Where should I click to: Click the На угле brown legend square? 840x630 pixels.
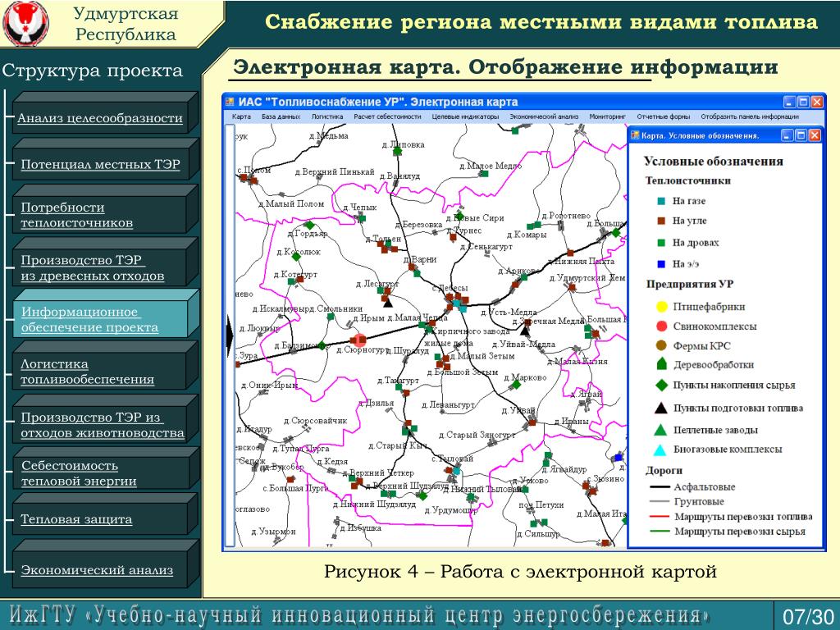[x=661, y=221]
